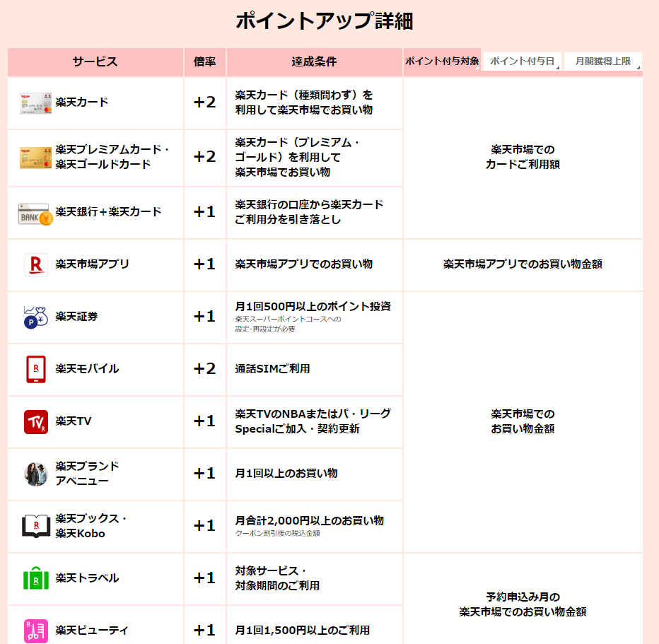Click the Rakuten Books Kobo icon

tap(35, 526)
